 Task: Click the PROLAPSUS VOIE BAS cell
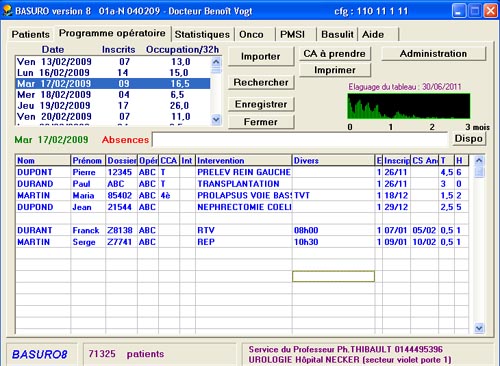point(244,196)
